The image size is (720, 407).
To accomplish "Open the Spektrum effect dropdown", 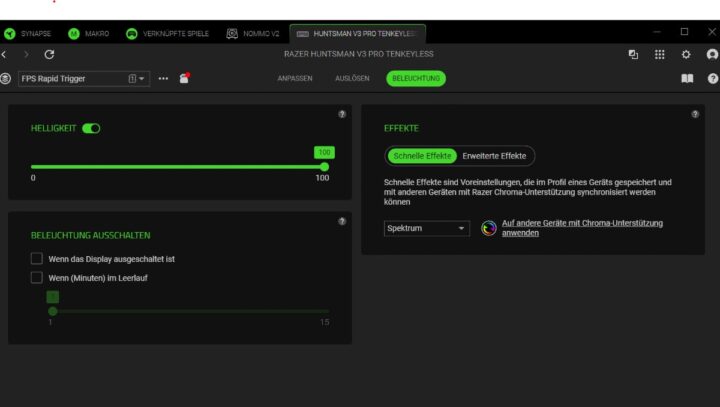I will coord(427,228).
